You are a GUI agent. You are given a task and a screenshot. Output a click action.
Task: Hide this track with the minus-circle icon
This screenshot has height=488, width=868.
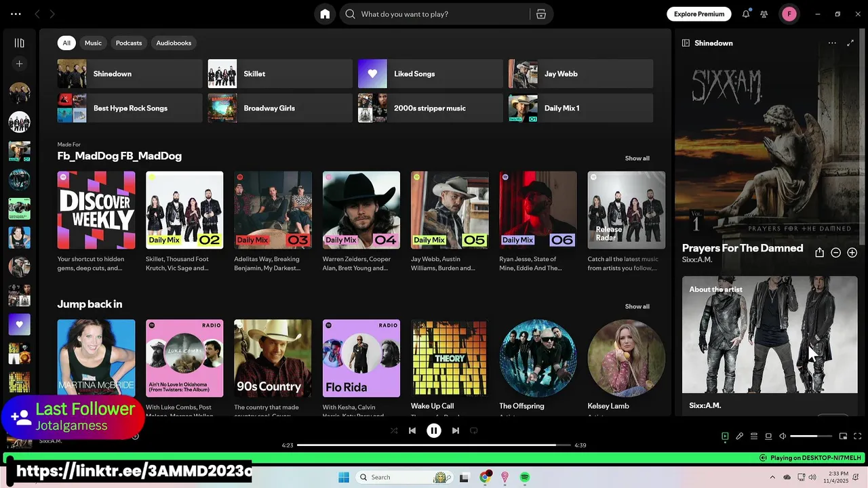coord(835,253)
